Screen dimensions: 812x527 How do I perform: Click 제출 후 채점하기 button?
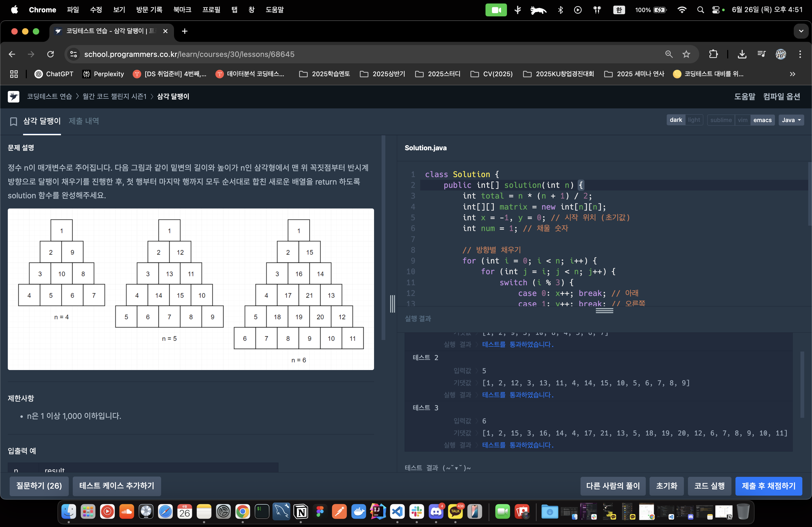point(768,486)
